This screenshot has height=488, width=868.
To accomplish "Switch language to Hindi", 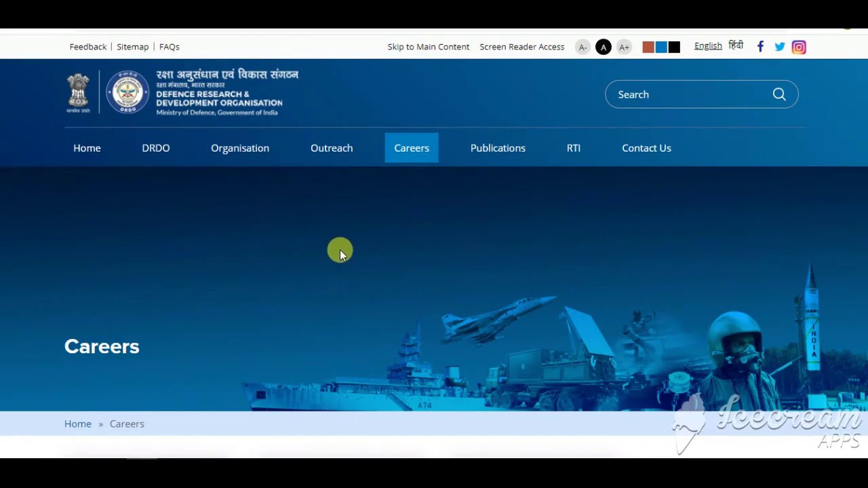I will pos(736,45).
